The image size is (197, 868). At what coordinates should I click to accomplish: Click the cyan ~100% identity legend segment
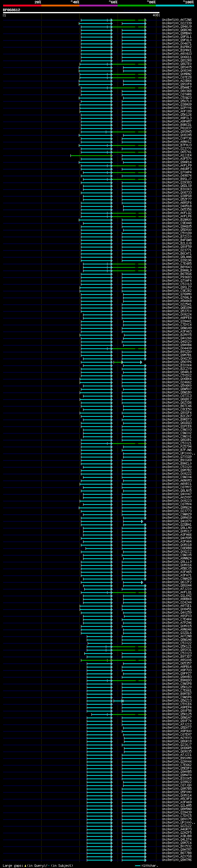(175, 6)
